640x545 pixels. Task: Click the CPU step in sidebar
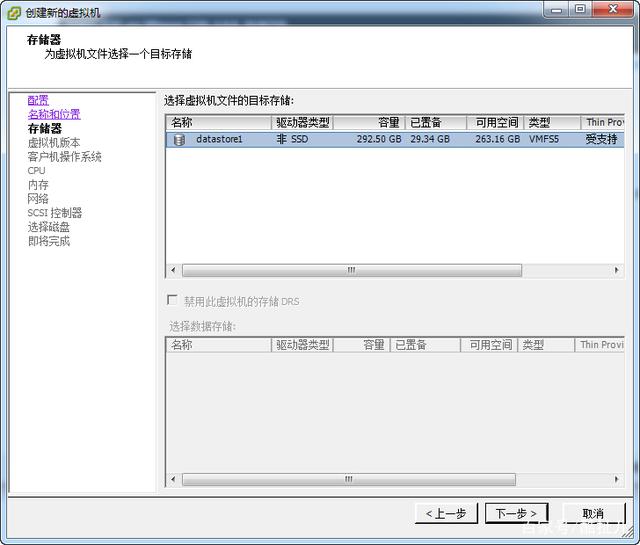(36, 171)
